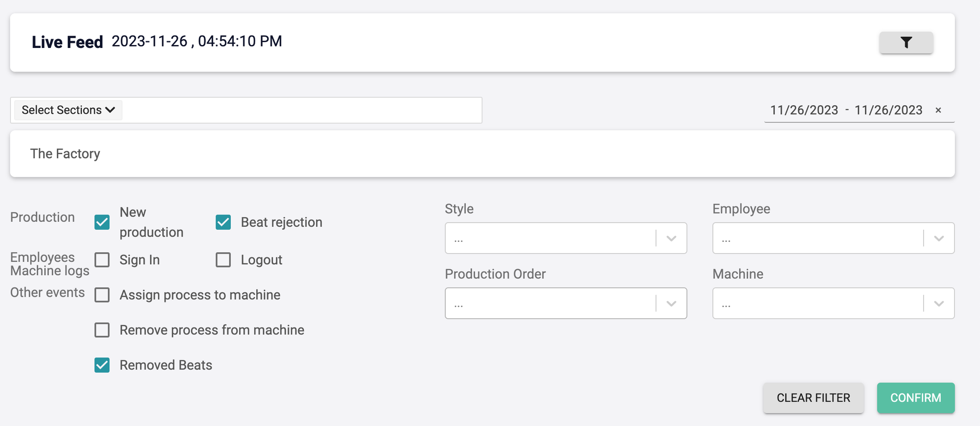The image size is (980, 426).
Task: Click the end date in the range
Action: pos(888,110)
